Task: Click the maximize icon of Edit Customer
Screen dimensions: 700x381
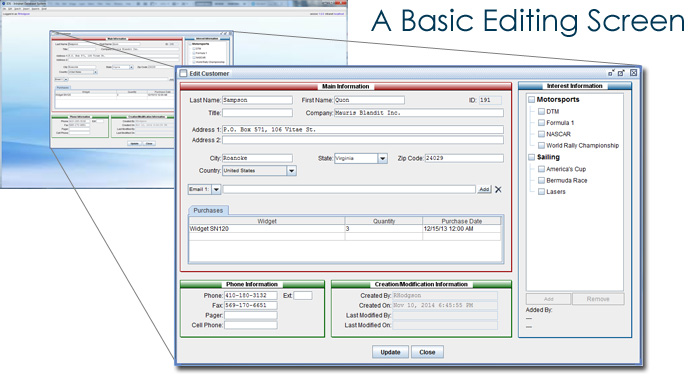Action: [x=621, y=73]
